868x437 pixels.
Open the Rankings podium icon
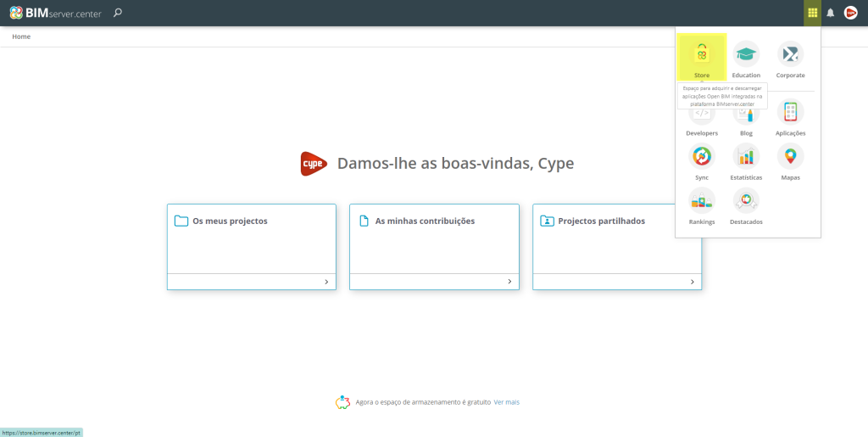tap(702, 200)
